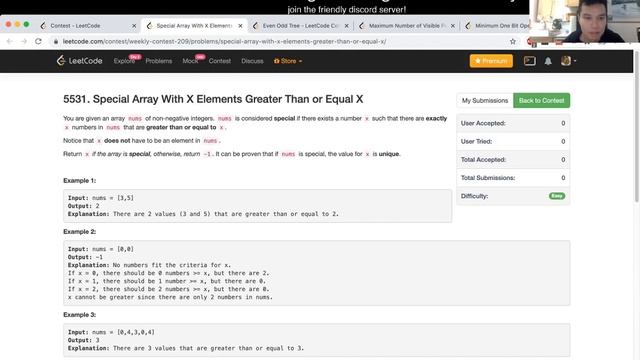Switch to the Even Odd Tree tab
This screenshot has width=640, height=360.
[300, 26]
